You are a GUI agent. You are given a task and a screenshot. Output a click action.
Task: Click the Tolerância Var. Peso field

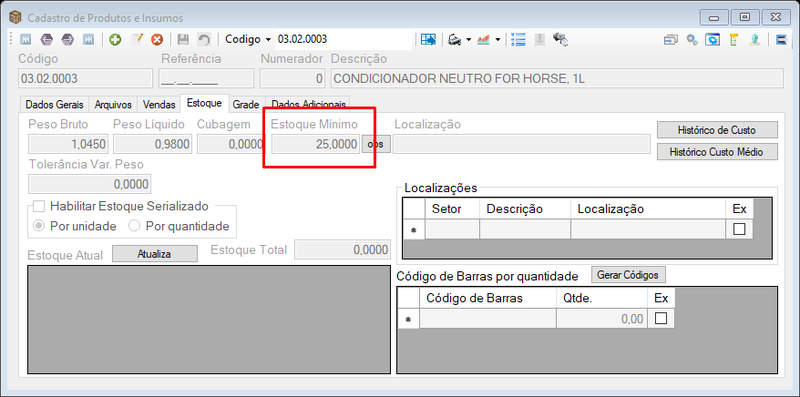click(x=89, y=184)
